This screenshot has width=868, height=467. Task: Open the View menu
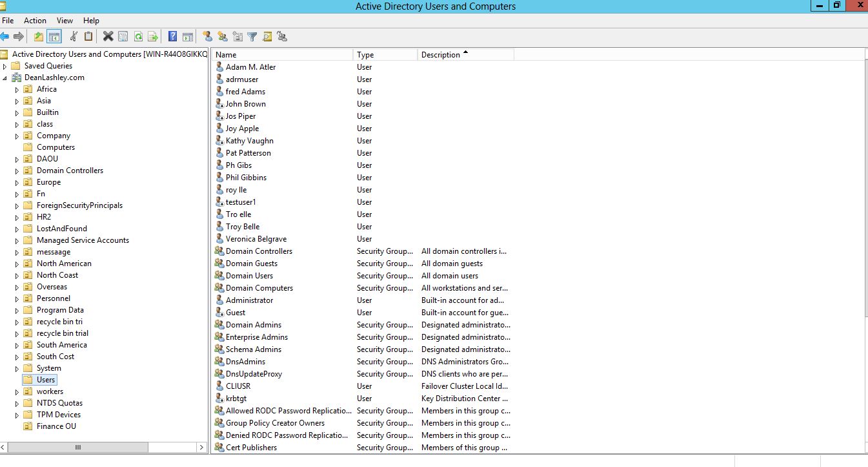coord(65,21)
